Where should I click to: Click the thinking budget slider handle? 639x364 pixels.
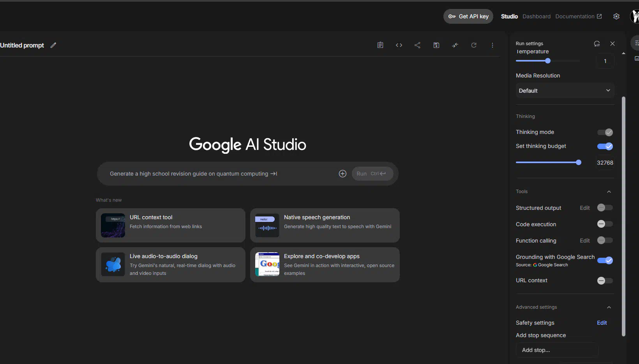(x=579, y=162)
